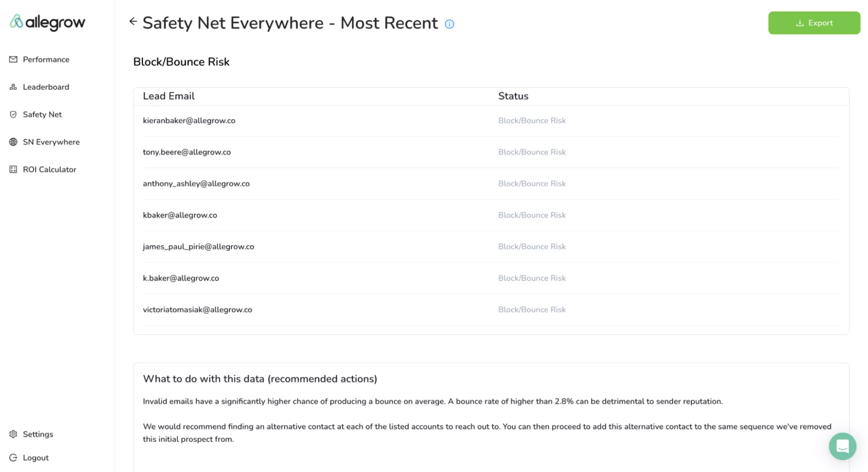Select the kieranbaker@allegrow.co row

coord(189,121)
